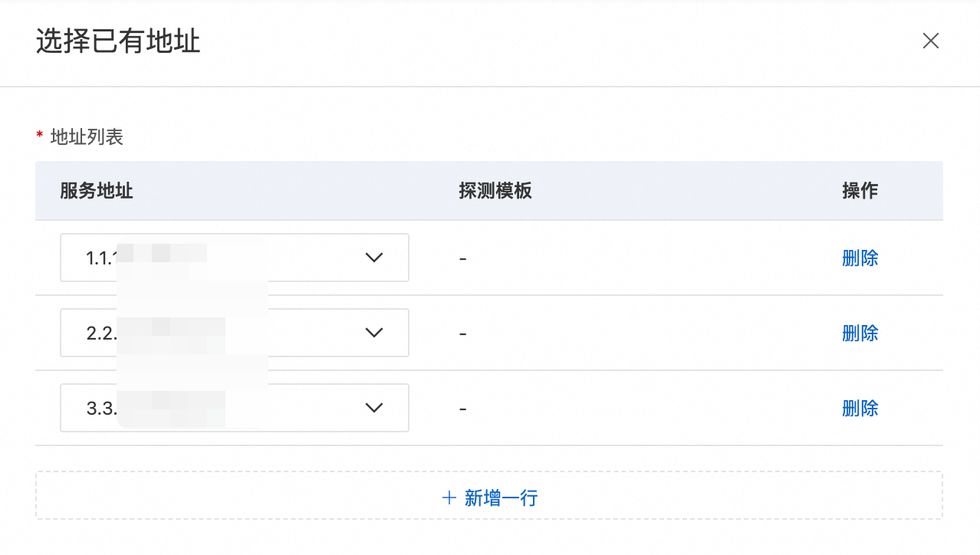Close the 选择已有地址 dialog

930,41
